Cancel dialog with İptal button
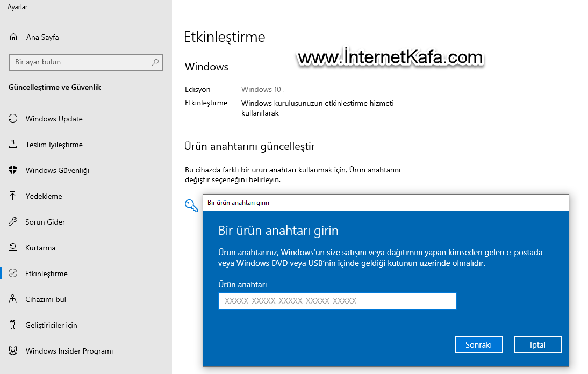Screen dimensions: 588x374 pyautogui.click(x=538, y=344)
